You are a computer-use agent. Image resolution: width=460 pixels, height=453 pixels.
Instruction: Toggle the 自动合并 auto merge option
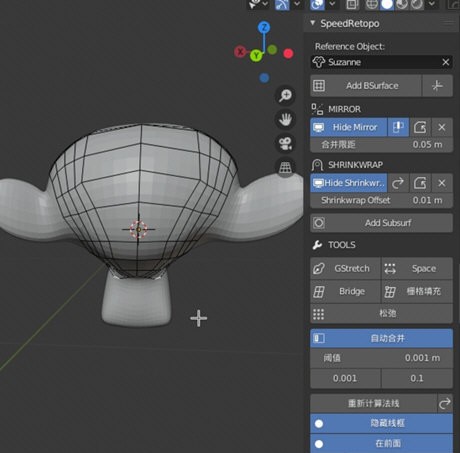[381, 338]
